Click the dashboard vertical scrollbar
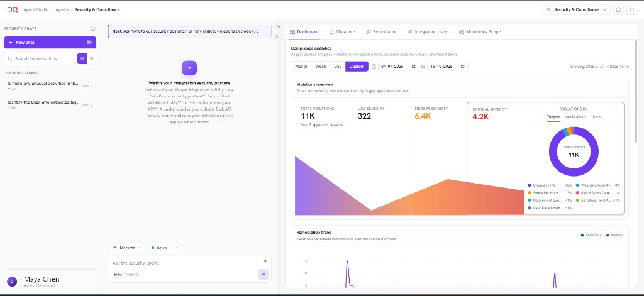 tap(637, 92)
